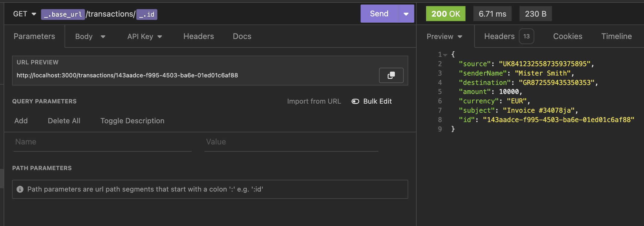Image resolution: width=644 pixels, height=226 pixels.
Task: Toggle the Bulk Edit switch
Action: point(355,102)
